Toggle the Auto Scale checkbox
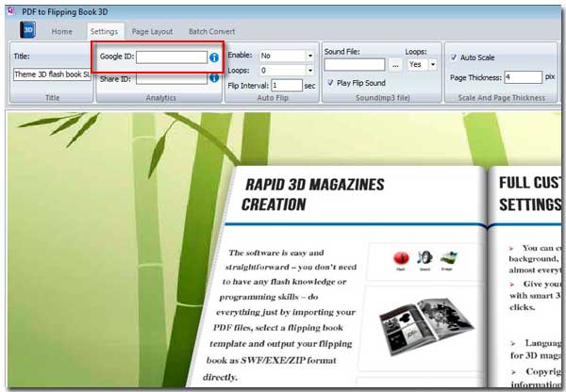566x392 pixels. 454,57
